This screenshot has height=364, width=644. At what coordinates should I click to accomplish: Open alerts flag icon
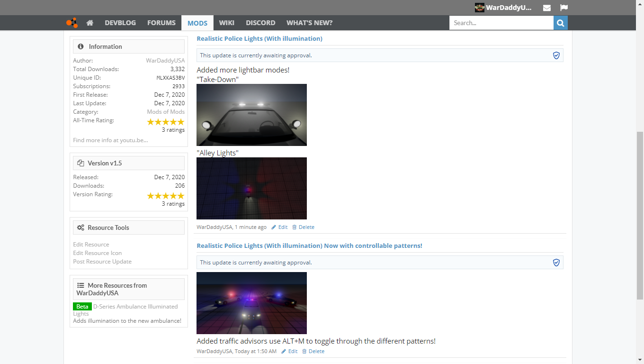click(563, 8)
